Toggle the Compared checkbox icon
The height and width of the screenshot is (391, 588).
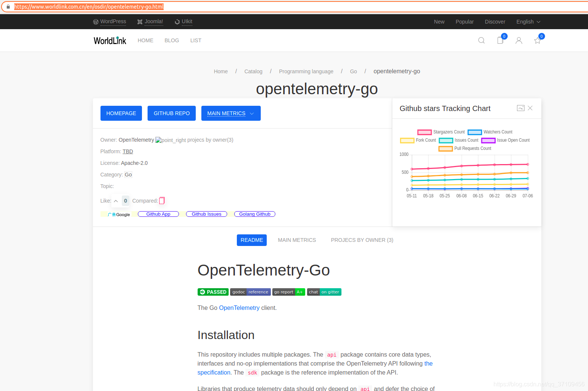pos(162,201)
